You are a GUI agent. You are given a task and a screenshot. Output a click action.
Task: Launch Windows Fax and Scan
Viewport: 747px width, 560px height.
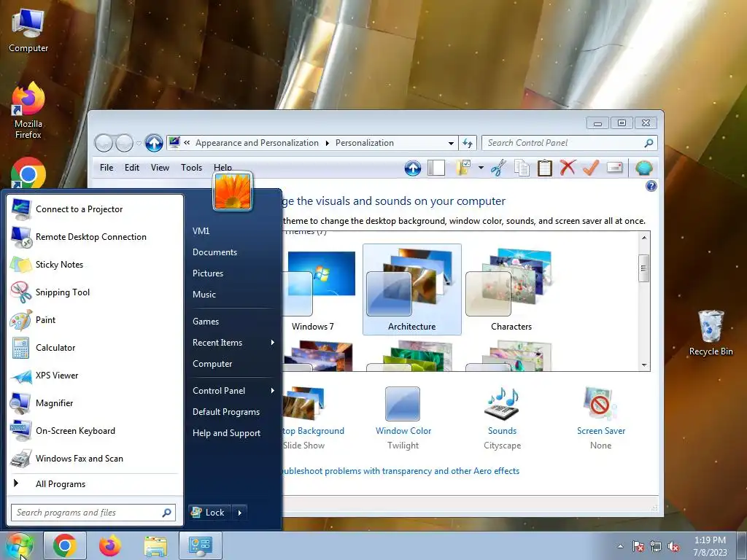(94, 458)
